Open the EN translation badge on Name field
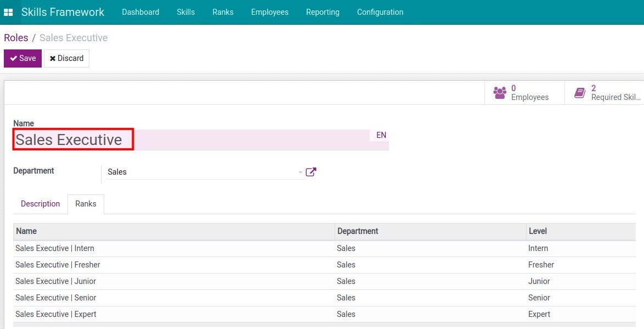The width and height of the screenshot is (644, 329). click(x=381, y=135)
